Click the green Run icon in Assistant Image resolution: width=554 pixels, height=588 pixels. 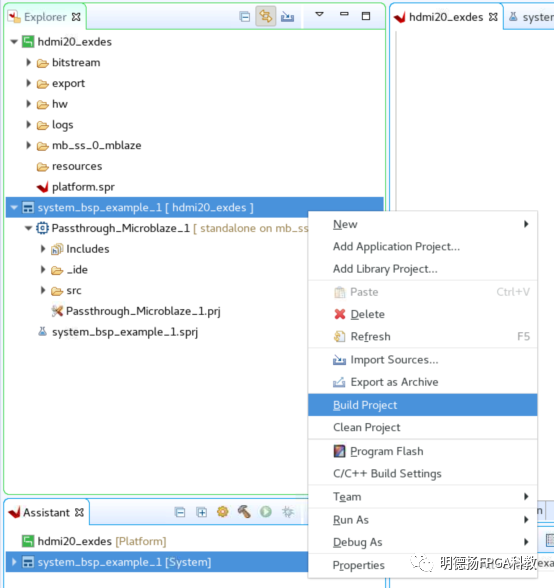point(266,512)
